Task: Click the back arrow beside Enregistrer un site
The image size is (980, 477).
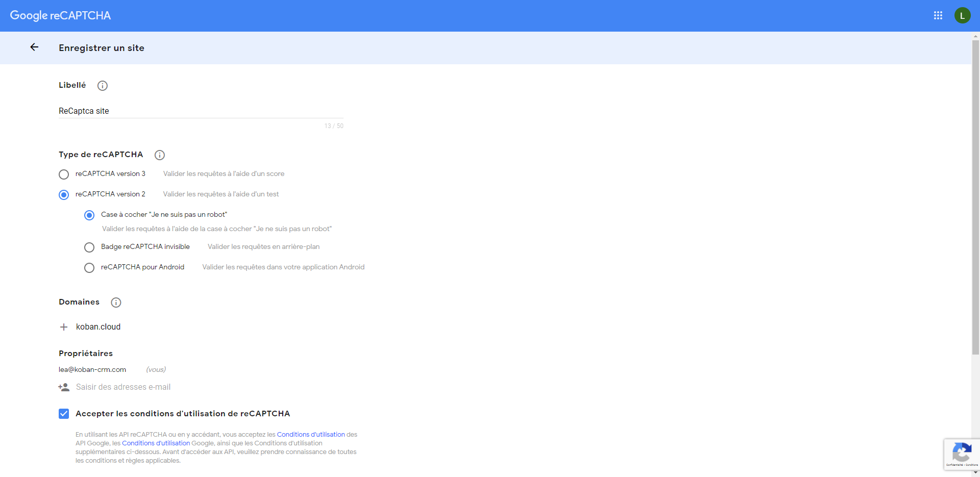Action: 34,47
